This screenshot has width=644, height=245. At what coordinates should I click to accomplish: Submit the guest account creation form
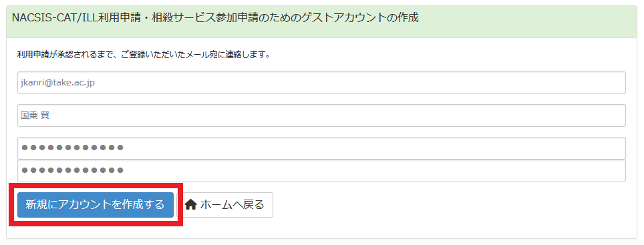pos(96,205)
